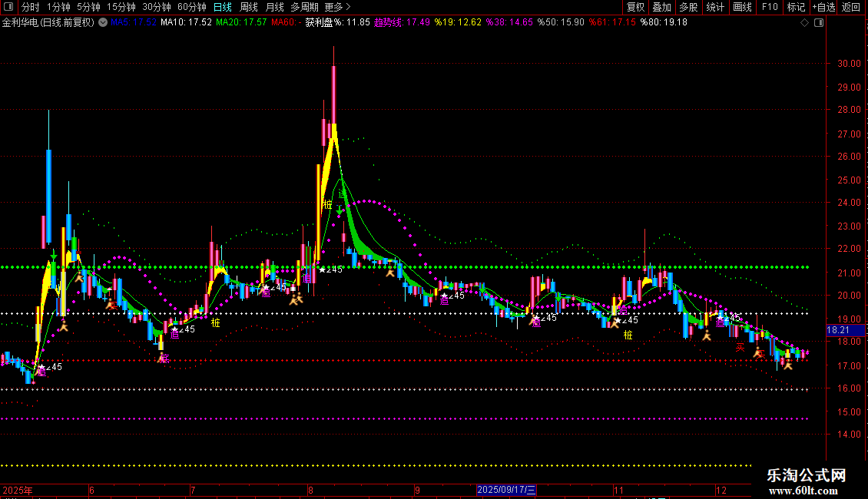Click the 复权 button
This screenshot has height=499, width=868.
[636, 7]
